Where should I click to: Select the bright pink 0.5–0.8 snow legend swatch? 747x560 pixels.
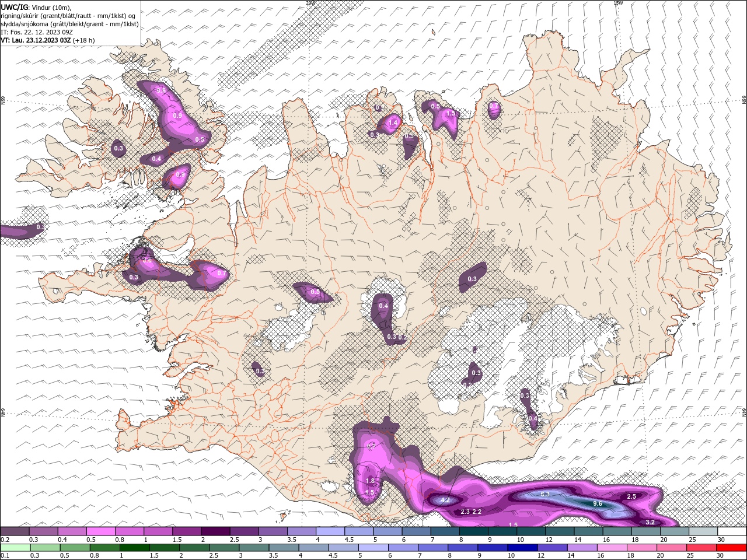point(100,531)
